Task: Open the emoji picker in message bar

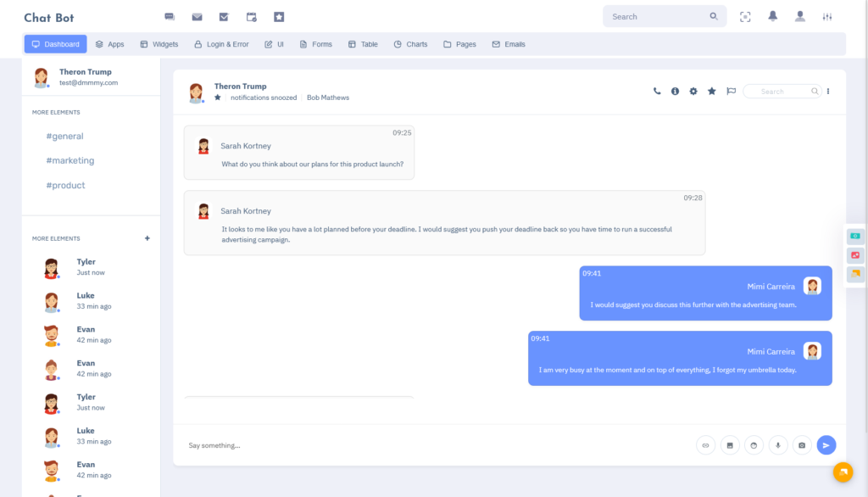Action: click(754, 444)
